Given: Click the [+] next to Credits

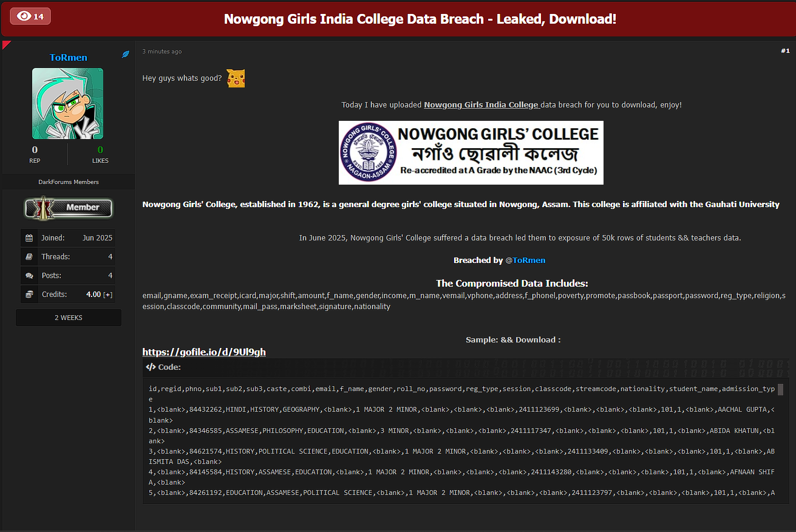Looking at the screenshot, I should point(107,295).
